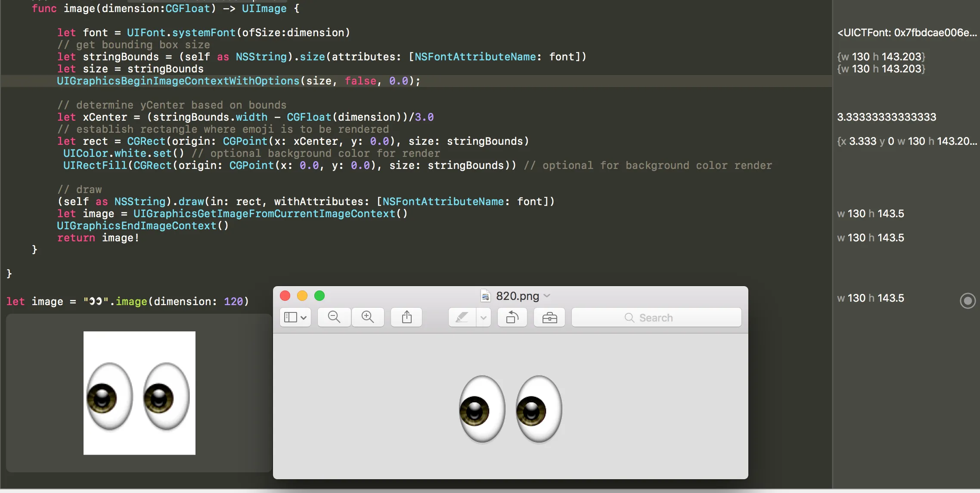
Task: Show the Markup toolbox
Action: click(x=549, y=318)
